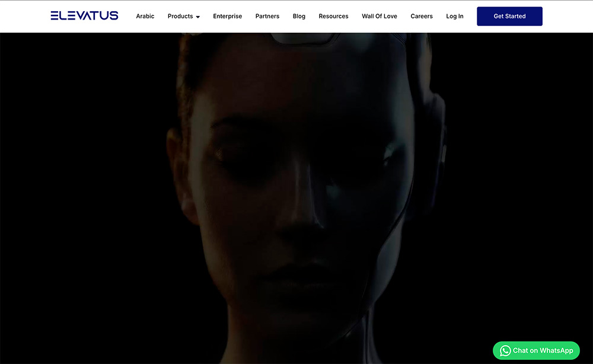593x364 pixels.
Task: Open the Careers page
Action: pos(421,16)
